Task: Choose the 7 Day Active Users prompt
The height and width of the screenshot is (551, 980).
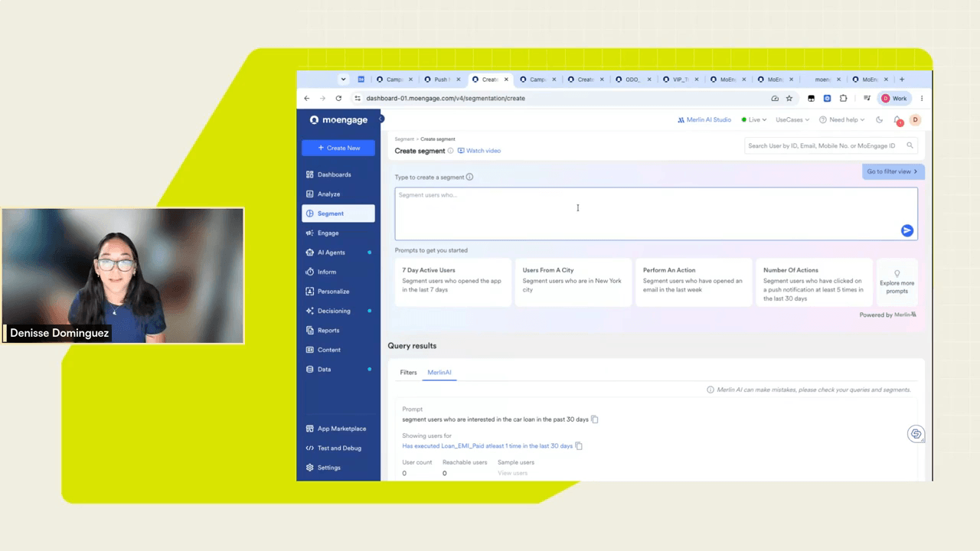Action: tap(453, 282)
